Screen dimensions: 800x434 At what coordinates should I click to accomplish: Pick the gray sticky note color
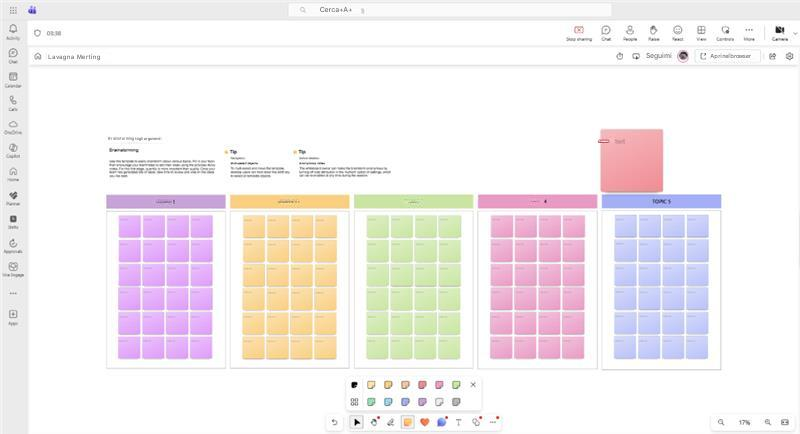coord(456,402)
